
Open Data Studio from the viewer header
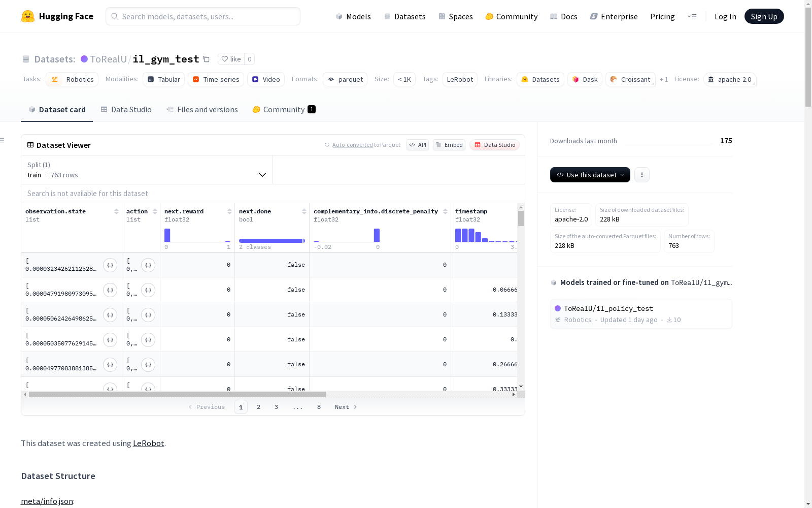click(x=495, y=145)
